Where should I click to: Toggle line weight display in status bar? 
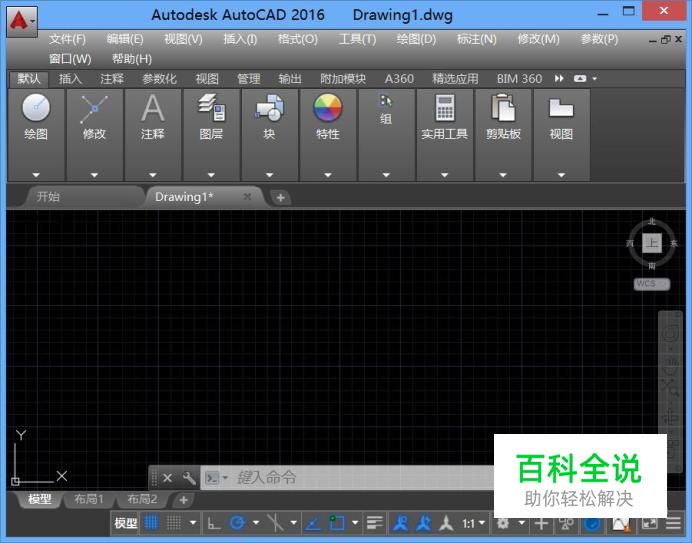375,523
